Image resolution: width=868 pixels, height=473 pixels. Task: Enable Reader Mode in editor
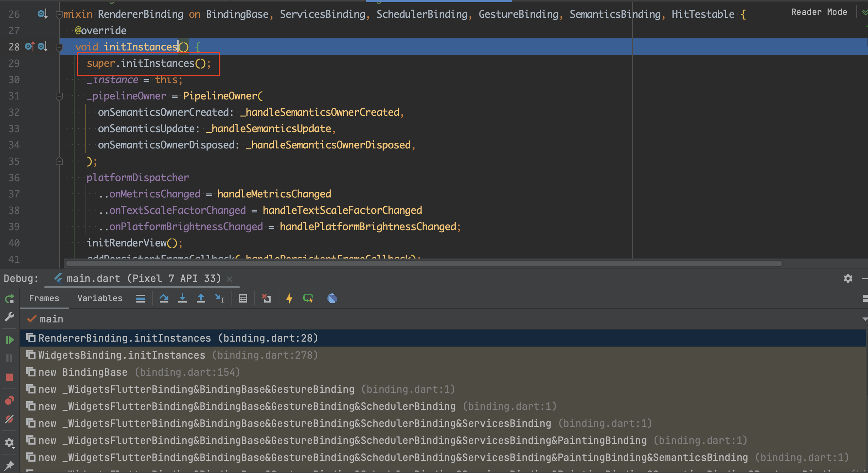819,12
